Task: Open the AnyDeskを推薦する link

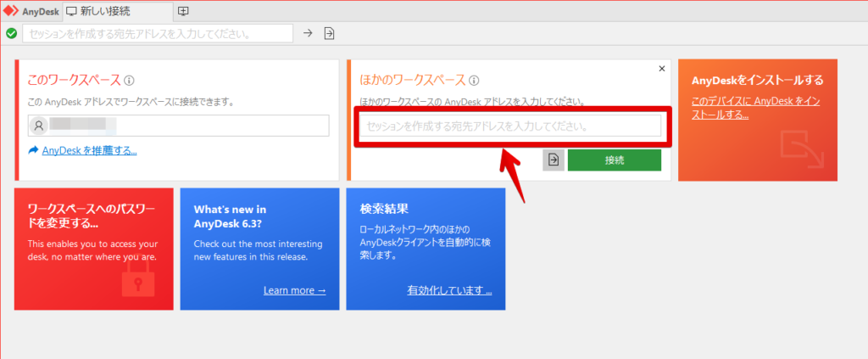Action: coord(90,150)
